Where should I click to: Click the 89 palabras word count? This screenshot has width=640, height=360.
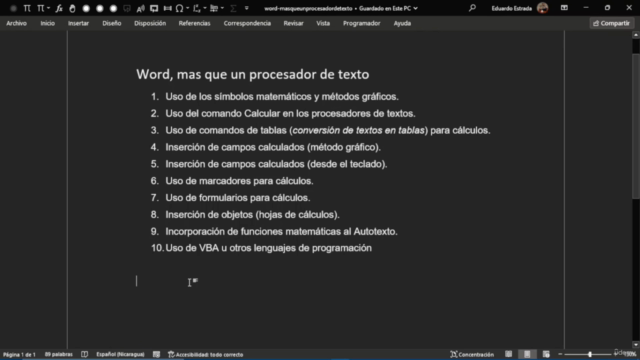58,354
